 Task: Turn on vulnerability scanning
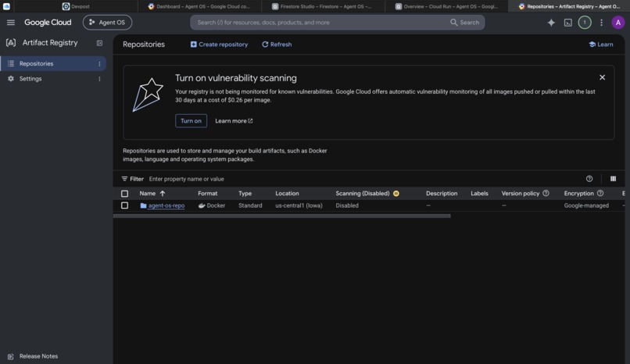click(191, 121)
